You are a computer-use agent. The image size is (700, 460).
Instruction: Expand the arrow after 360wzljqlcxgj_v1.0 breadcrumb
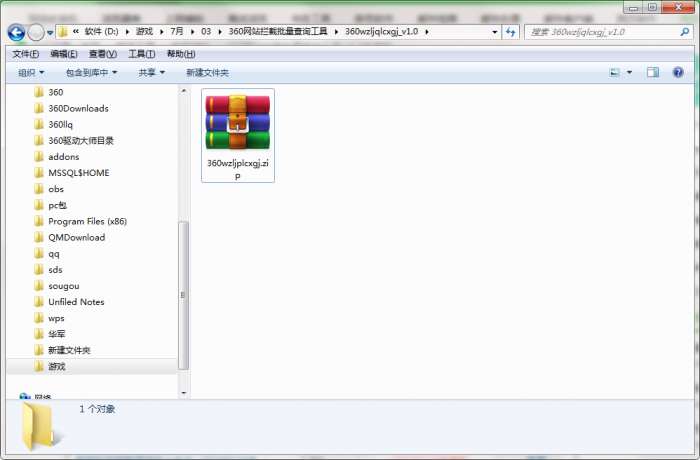(427, 32)
